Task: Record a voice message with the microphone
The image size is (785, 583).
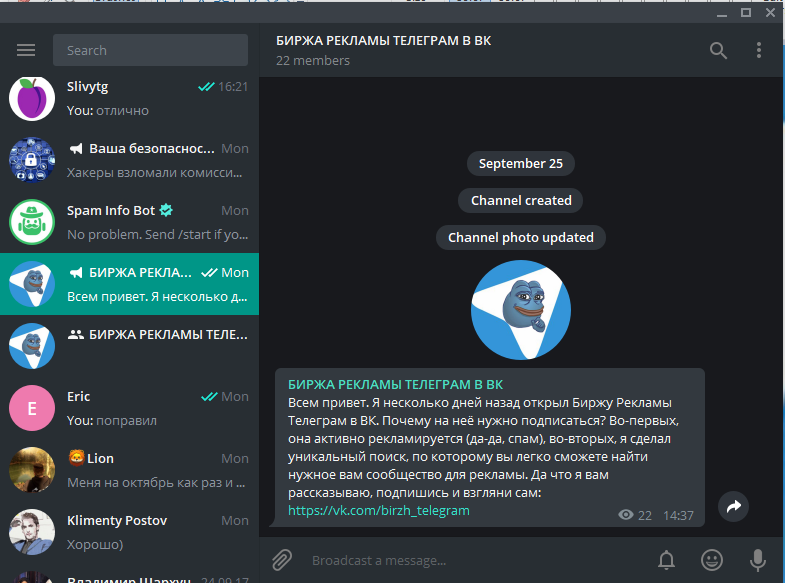Action: click(757, 560)
